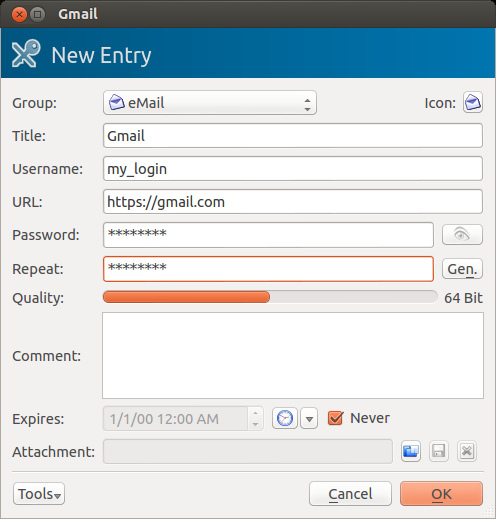
Task: Click the envelope icon in Group combo
Action: click(117, 102)
